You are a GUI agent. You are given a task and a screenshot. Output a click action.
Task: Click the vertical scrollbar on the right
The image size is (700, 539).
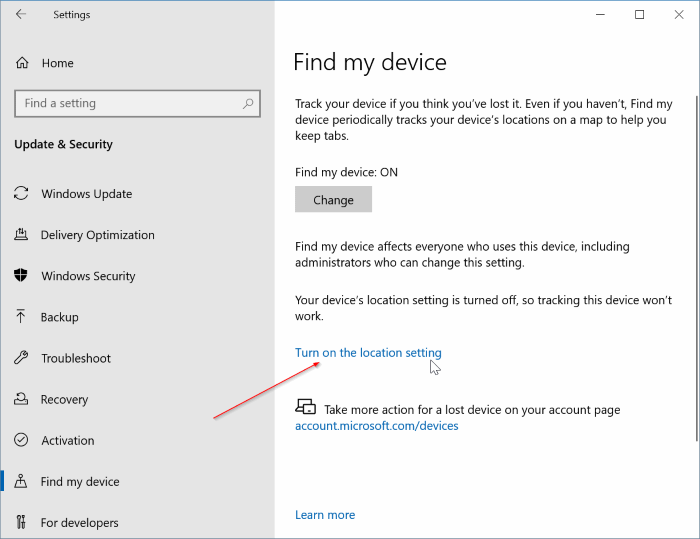(x=697, y=268)
